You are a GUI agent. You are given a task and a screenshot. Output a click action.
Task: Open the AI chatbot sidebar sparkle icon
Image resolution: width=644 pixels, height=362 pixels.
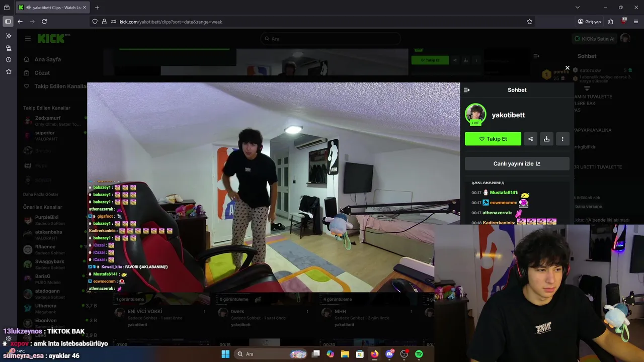tap(9, 36)
